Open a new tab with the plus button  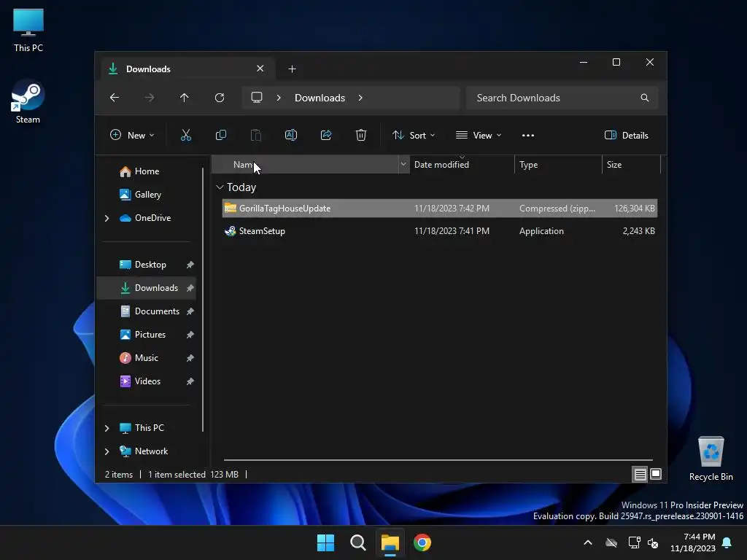click(292, 69)
